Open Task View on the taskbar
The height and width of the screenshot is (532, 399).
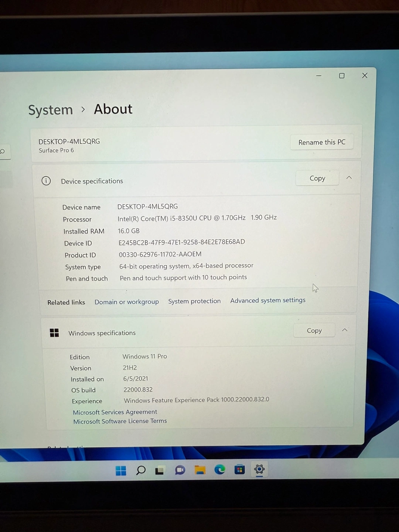[x=160, y=470]
